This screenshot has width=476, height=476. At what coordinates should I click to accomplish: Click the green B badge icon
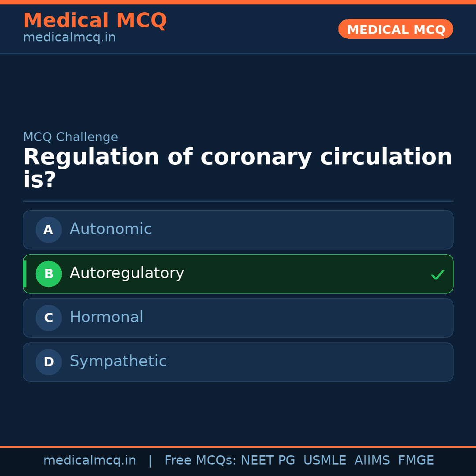pyautogui.click(x=48, y=274)
